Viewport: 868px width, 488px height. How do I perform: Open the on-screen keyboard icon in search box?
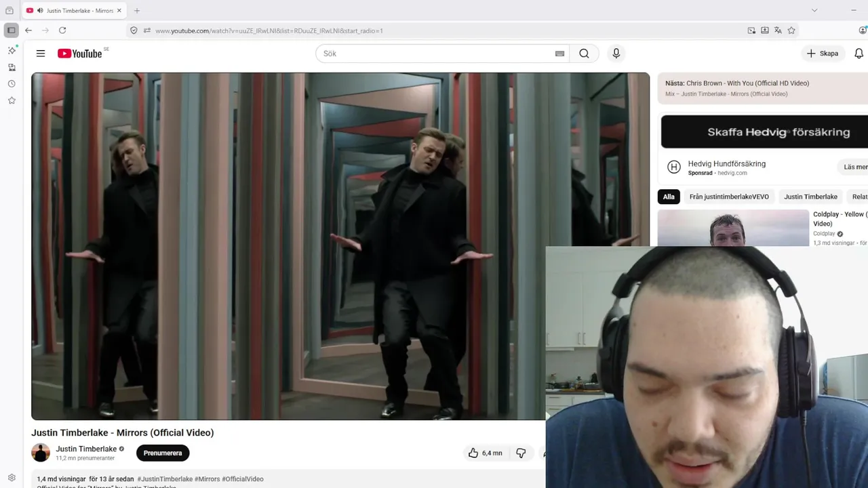tap(559, 54)
